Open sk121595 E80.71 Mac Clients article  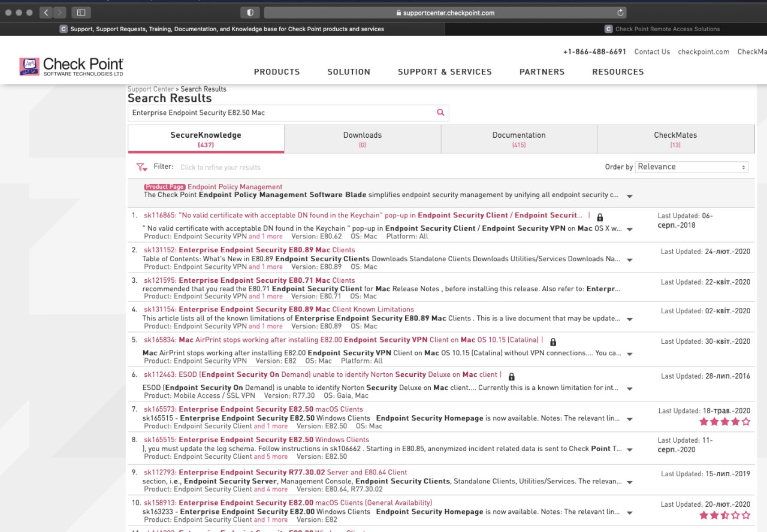point(249,280)
